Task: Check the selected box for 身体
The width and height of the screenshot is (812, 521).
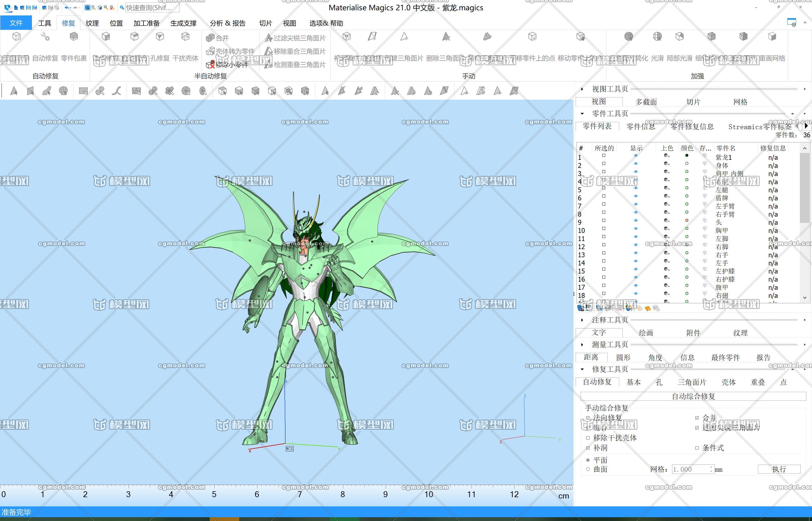Action: (604, 164)
